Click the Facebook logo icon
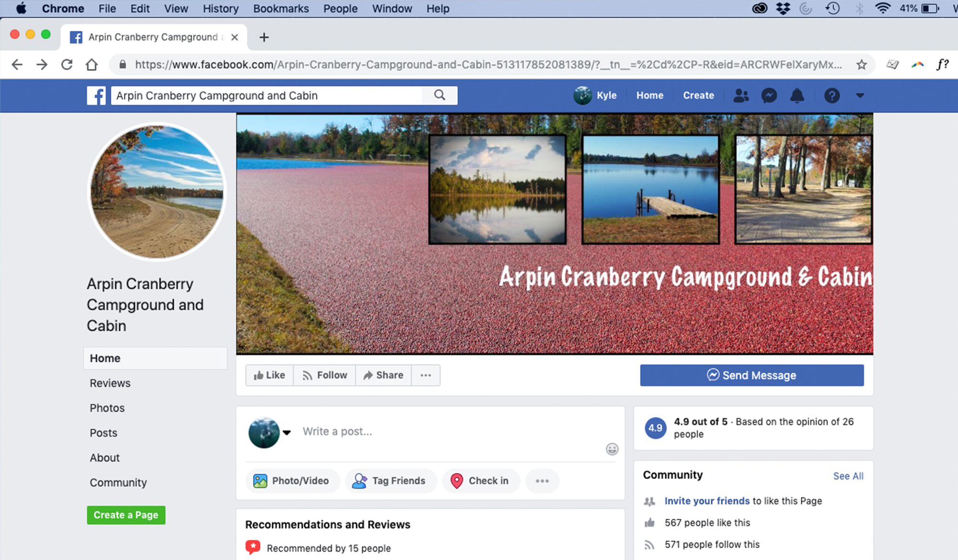The height and width of the screenshot is (560, 958). tap(96, 95)
